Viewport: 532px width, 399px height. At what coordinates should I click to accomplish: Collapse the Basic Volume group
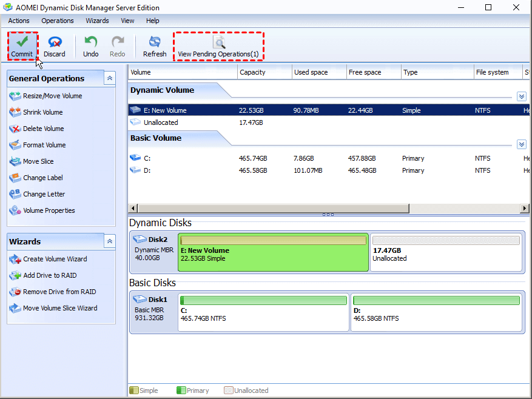click(x=521, y=144)
